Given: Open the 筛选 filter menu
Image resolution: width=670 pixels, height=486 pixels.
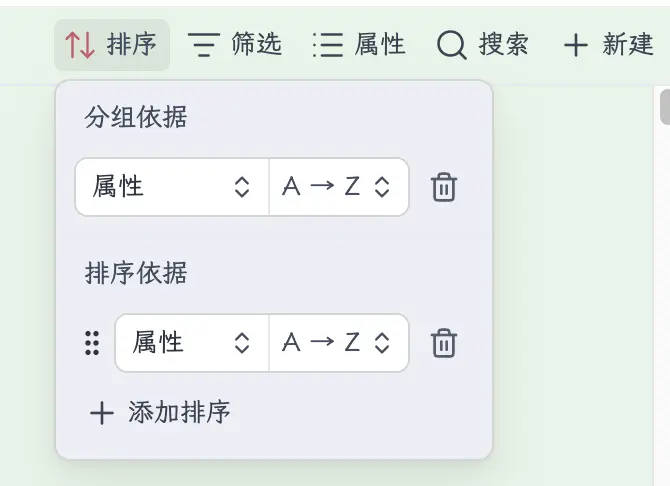Looking at the screenshot, I should (x=256, y=45).
